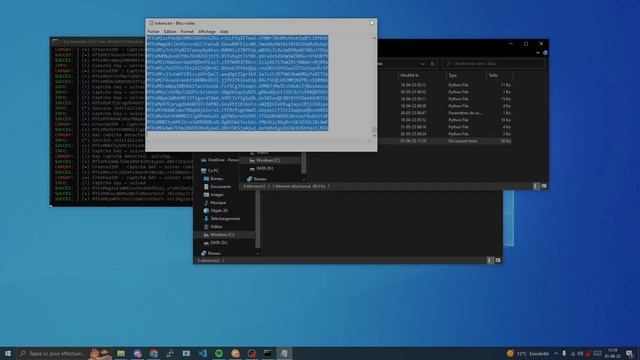The width and height of the screenshot is (640, 360).
Task: Switch rear Explorer to details view icon
Action: click(490, 260)
